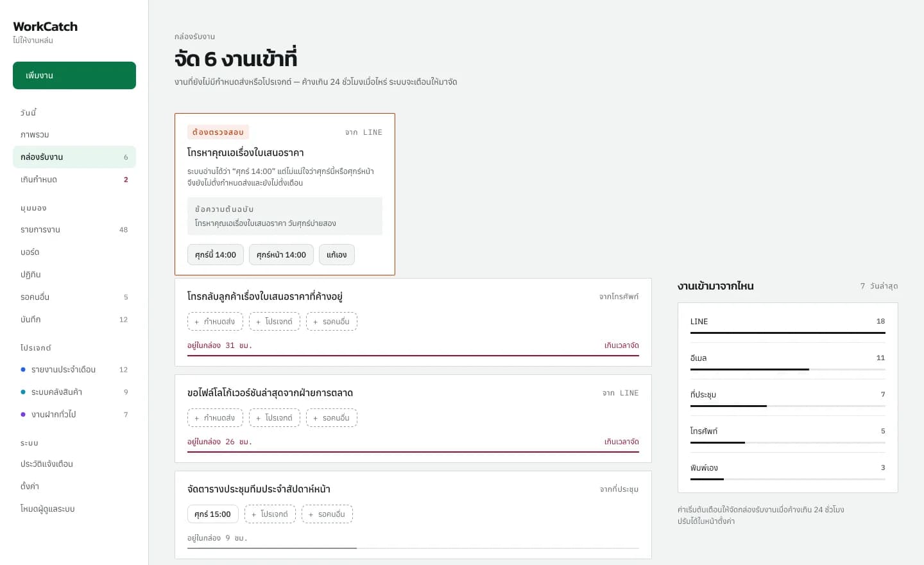Add โปรเจกต์ to โทรกลับลูกค้า task
This screenshot has height=565, width=924.
(x=275, y=322)
